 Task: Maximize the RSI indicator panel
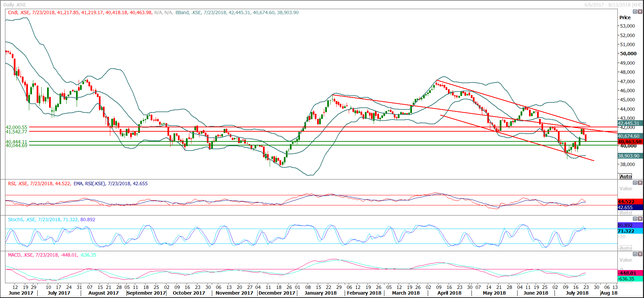pos(635,183)
